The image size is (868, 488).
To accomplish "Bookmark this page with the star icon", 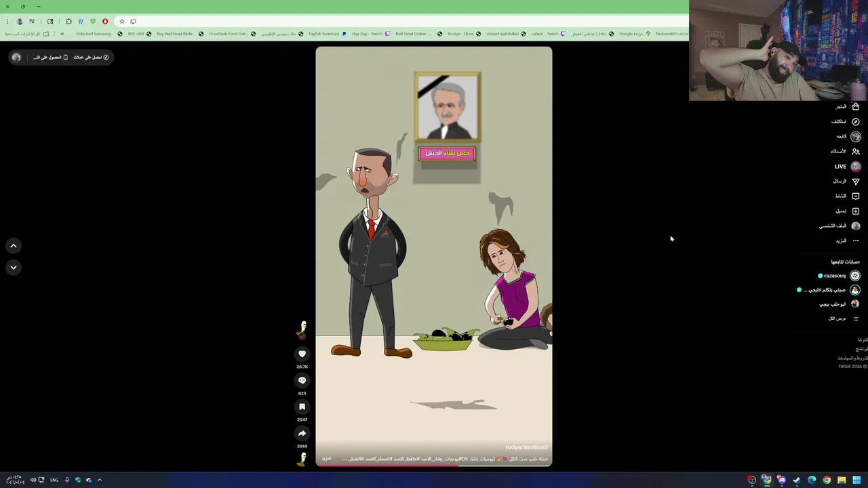I will (122, 22).
